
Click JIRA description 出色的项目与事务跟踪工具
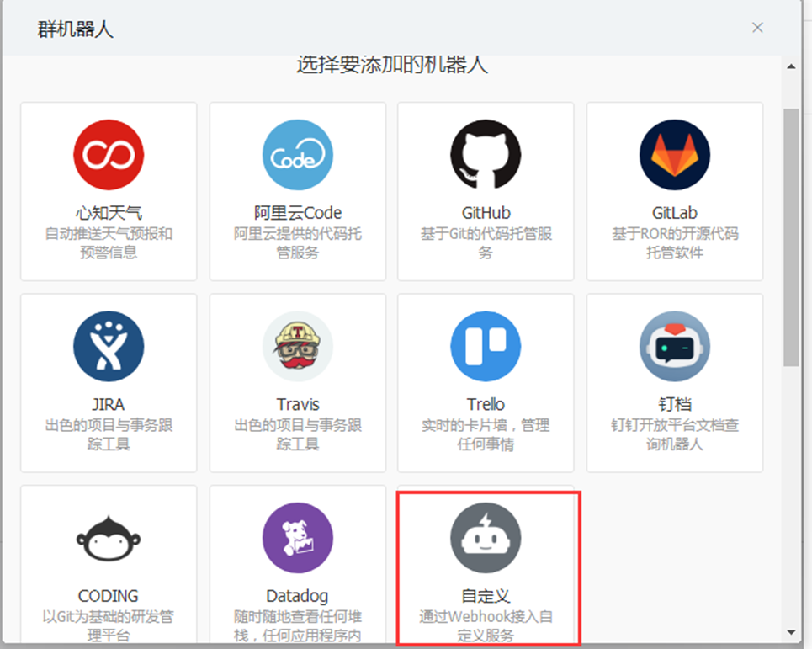click(x=109, y=434)
